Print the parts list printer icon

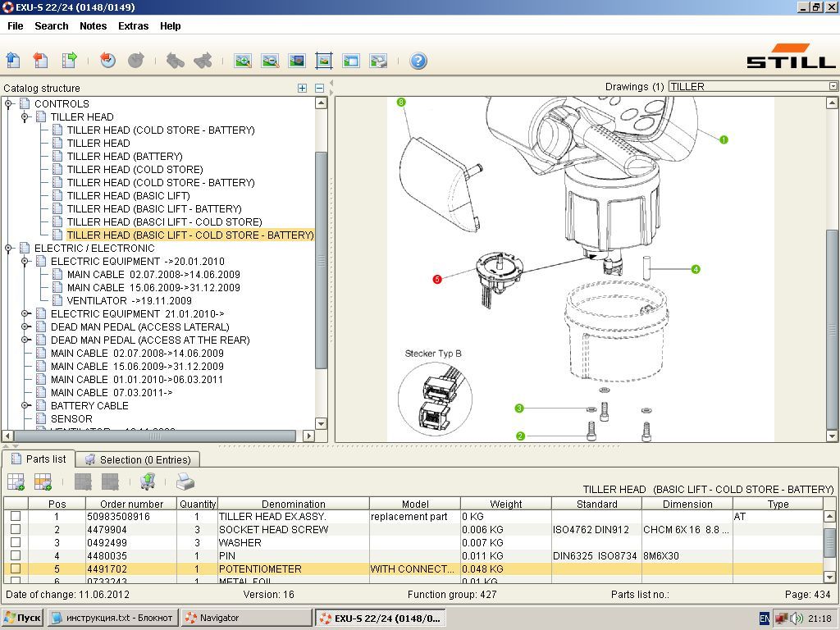click(x=185, y=482)
